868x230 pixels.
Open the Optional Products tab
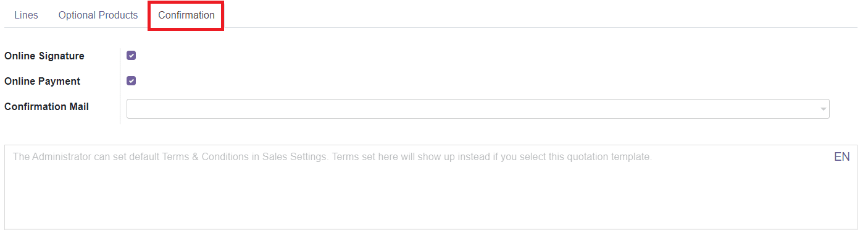tap(98, 15)
